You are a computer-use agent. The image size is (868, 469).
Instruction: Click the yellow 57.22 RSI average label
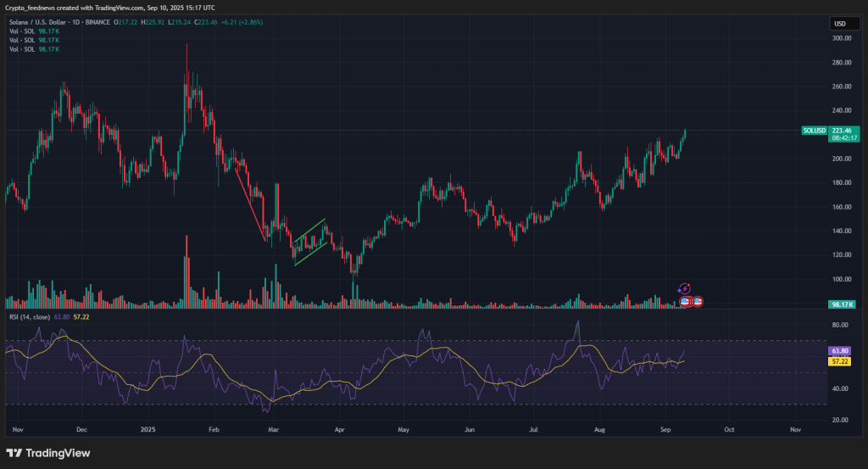(841, 361)
